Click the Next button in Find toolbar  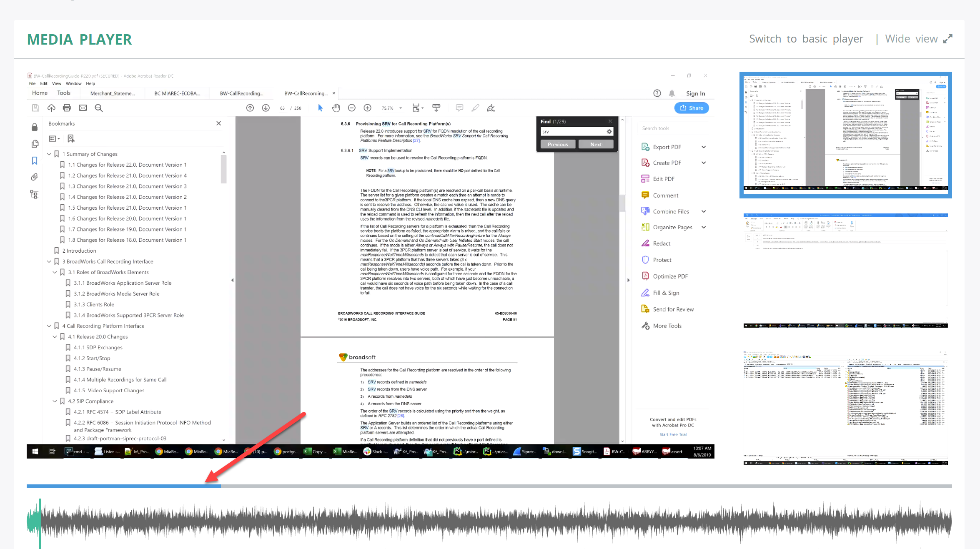click(596, 143)
